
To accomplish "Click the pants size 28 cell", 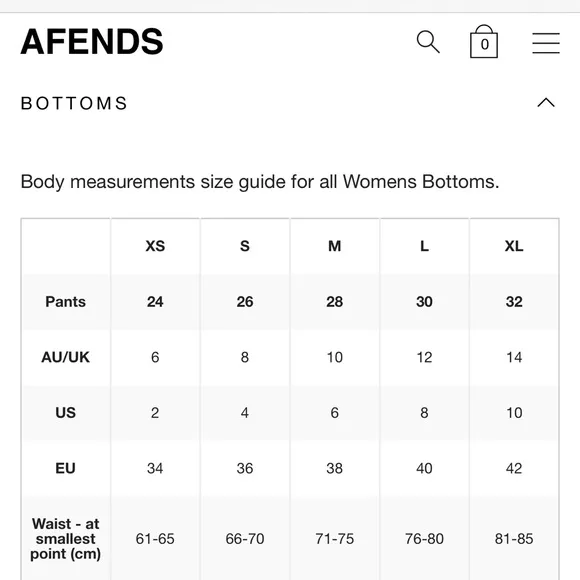I will click(x=334, y=301).
